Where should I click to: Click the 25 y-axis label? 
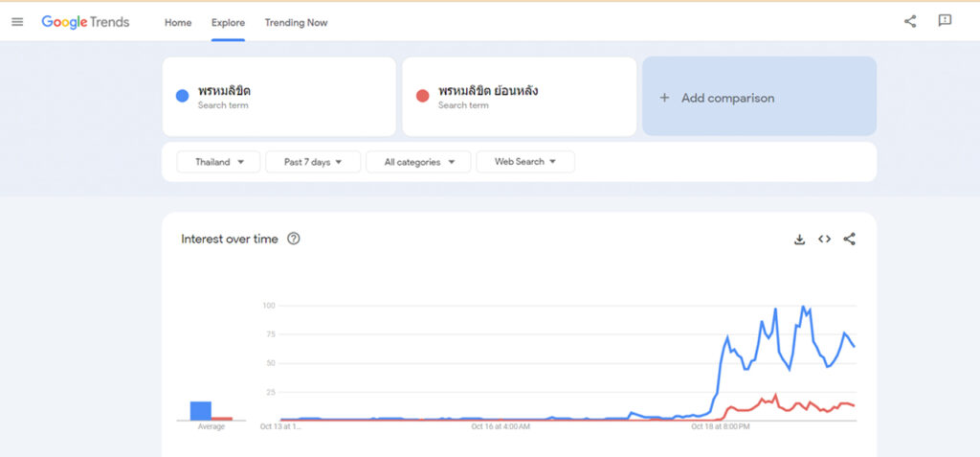pyautogui.click(x=271, y=392)
